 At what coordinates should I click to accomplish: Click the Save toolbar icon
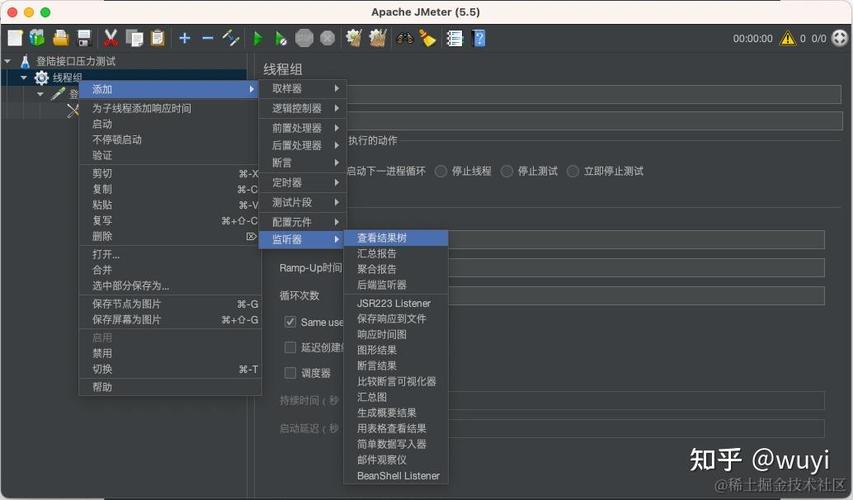[x=84, y=38]
